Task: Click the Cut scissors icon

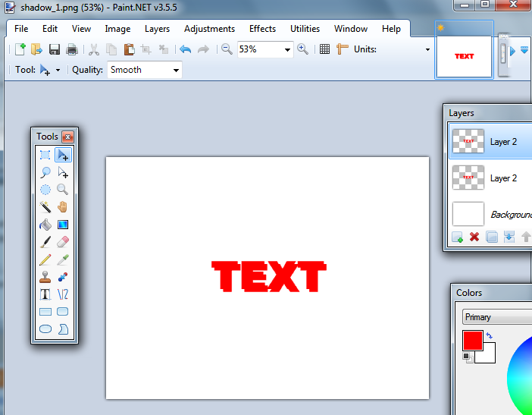Action: point(94,49)
